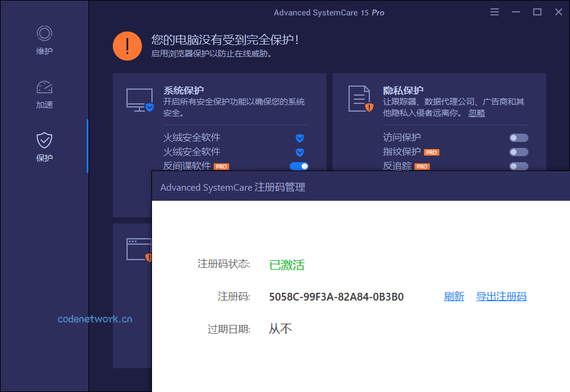Viewport: 570px width, 392px height.
Task: Click the PRO badge next to 反间谍软件
Action: [x=221, y=166]
